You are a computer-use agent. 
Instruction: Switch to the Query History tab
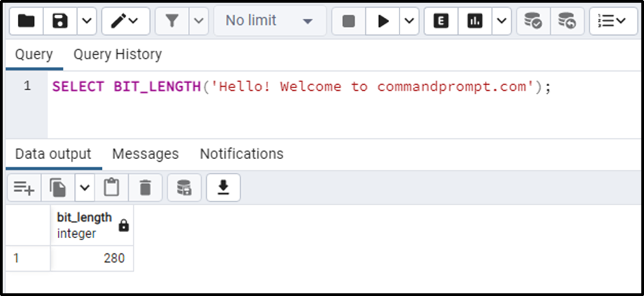point(118,55)
